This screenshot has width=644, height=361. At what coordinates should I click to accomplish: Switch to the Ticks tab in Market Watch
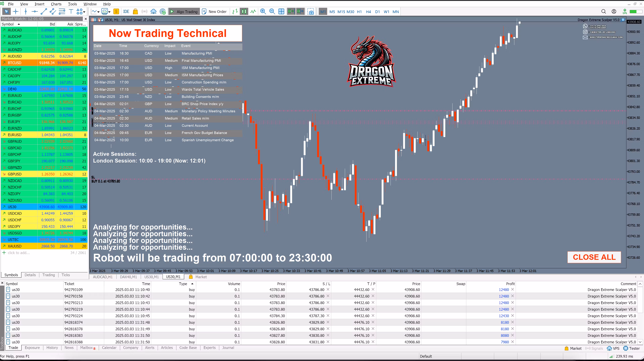click(66, 275)
